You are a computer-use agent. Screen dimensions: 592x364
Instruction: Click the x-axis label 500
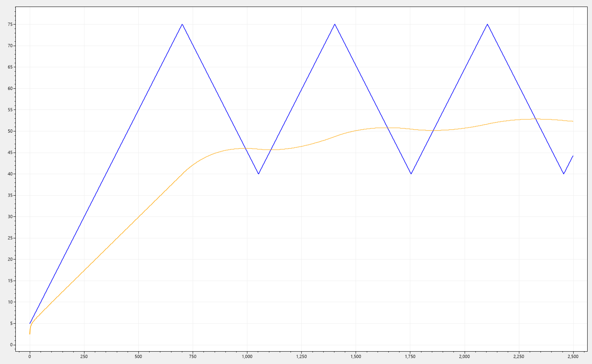(138, 357)
